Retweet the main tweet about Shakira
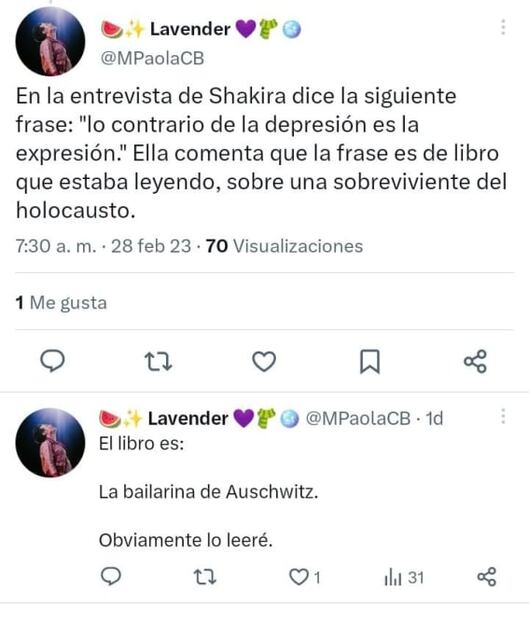 pos(158,361)
